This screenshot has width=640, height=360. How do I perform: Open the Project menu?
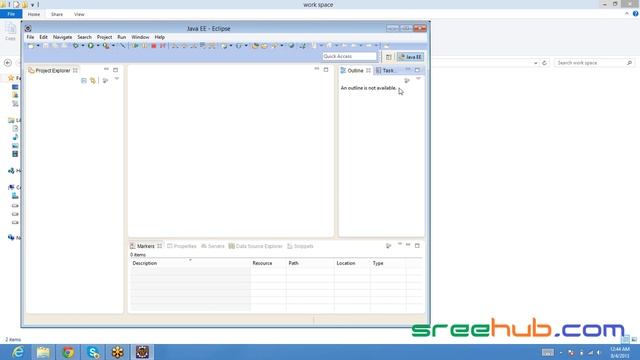pyautogui.click(x=104, y=37)
